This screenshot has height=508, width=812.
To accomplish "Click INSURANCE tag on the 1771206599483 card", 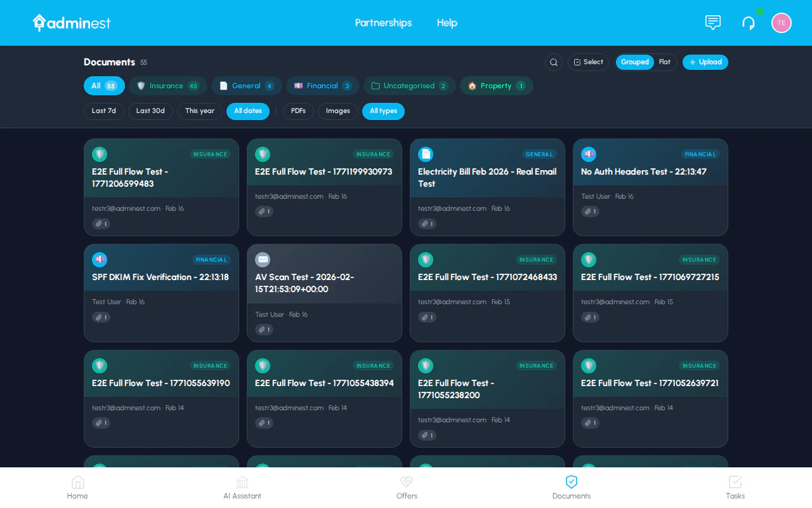I will (210, 154).
